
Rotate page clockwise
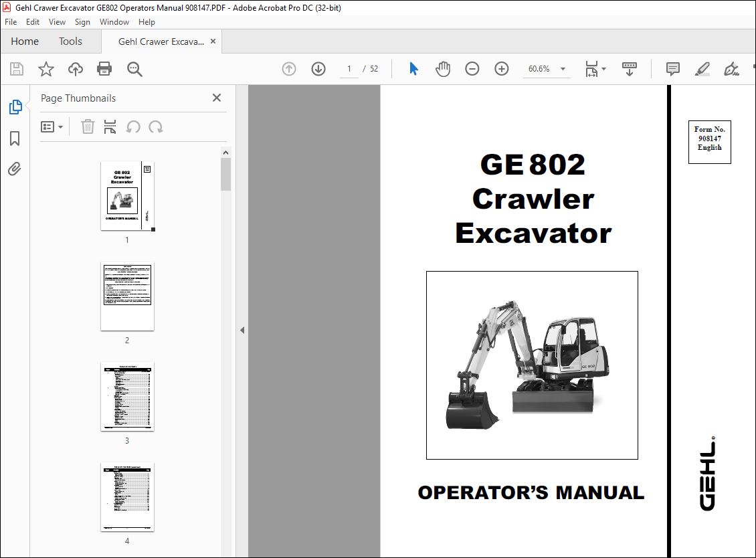(x=156, y=127)
